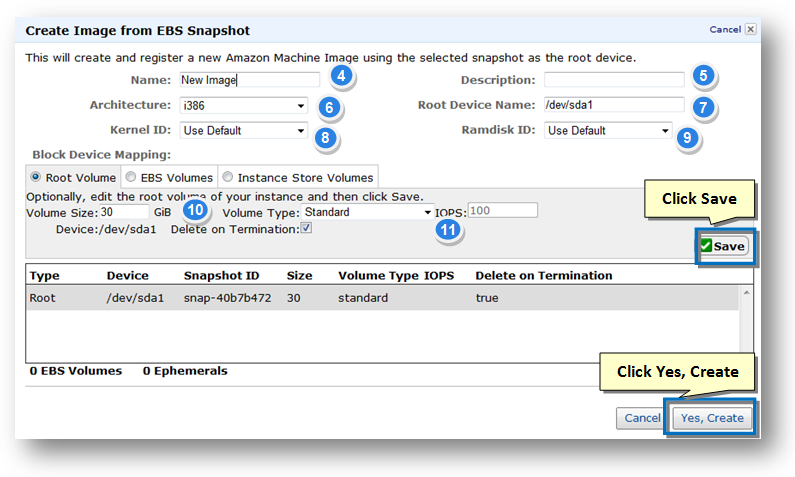Open the Volume Type dropdown showing Standard
The image size is (795, 477).
tap(368, 212)
